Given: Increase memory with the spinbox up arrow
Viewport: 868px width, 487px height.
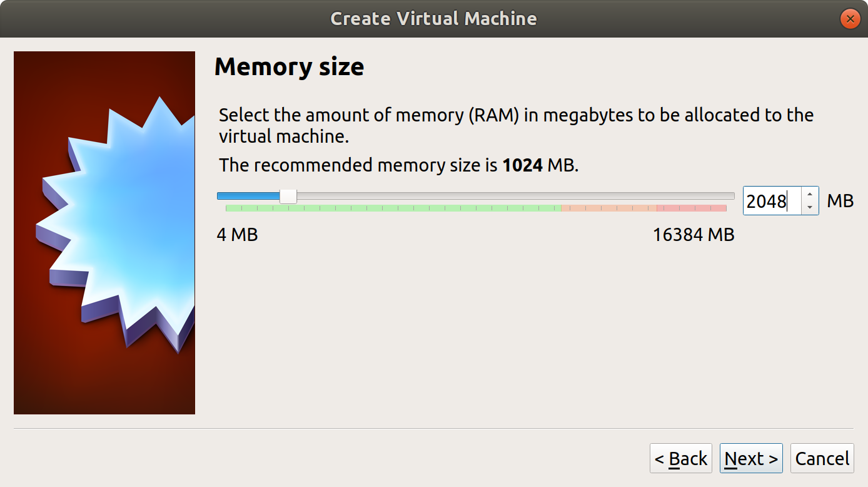Looking at the screenshot, I should (x=810, y=194).
